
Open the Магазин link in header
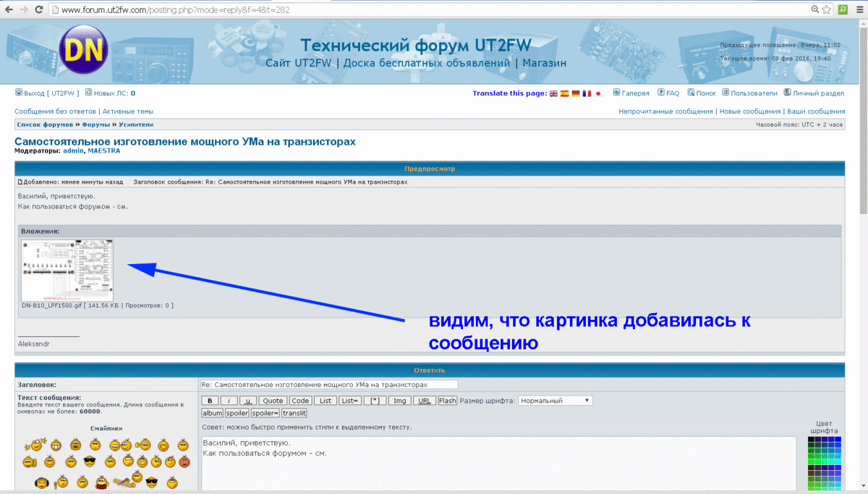point(545,63)
